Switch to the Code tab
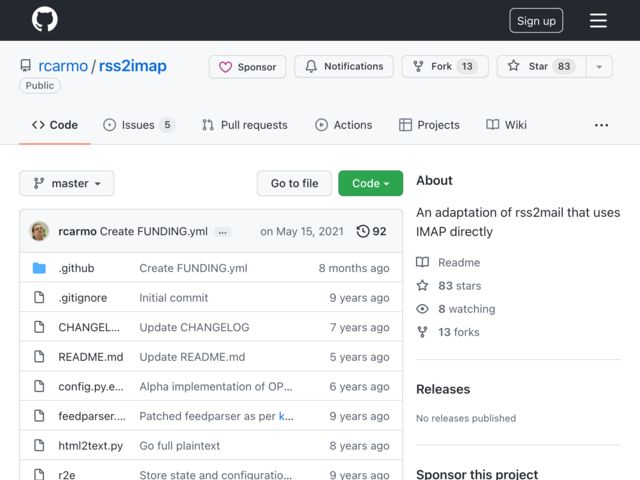 pos(55,125)
